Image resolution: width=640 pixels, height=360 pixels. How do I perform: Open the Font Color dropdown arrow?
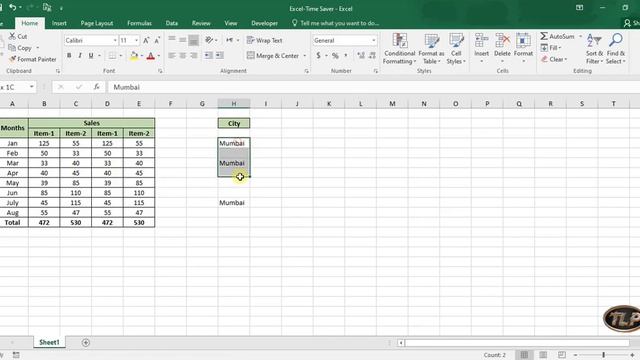pyautogui.click(x=159, y=56)
